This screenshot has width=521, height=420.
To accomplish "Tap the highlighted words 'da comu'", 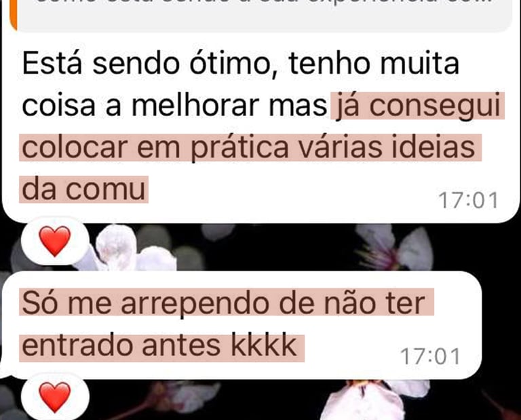I will [x=83, y=189].
